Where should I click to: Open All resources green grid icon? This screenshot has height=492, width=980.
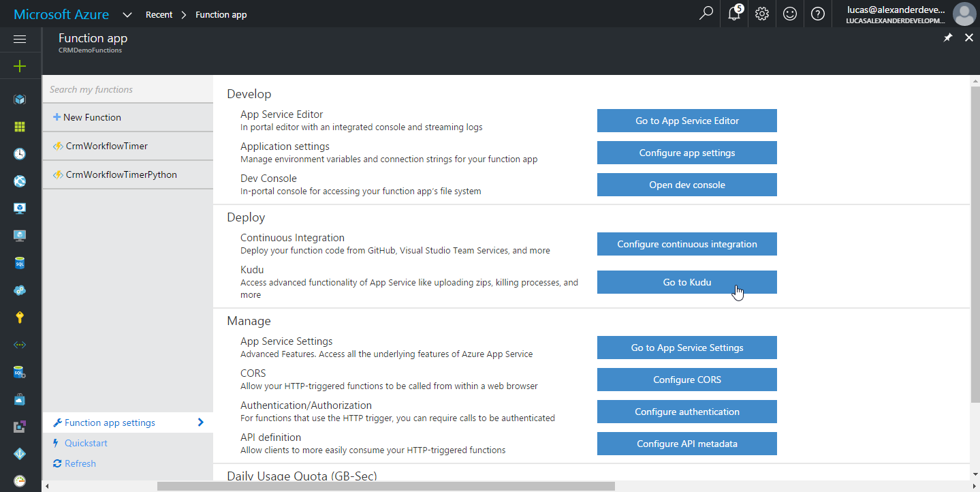[20, 127]
